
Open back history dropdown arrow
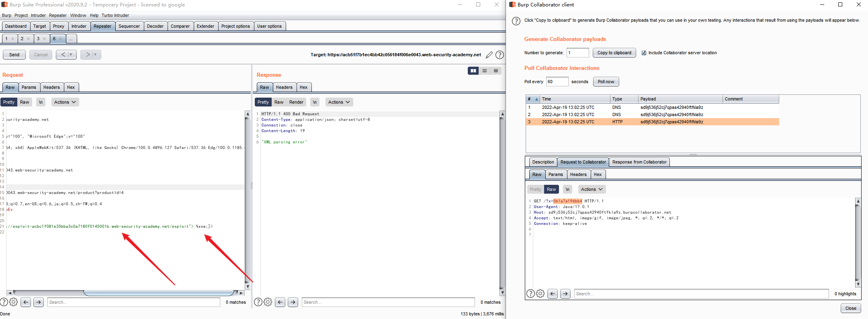(x=71, y=55)
